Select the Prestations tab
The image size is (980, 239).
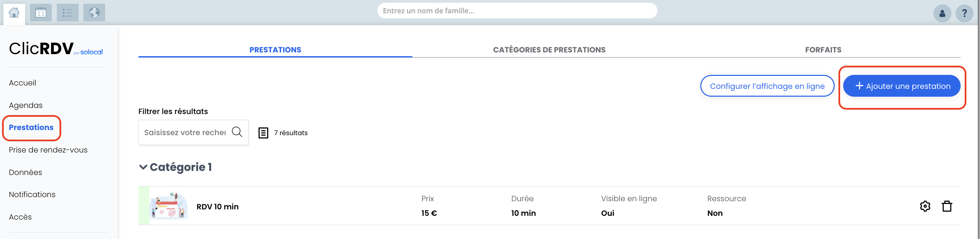tap(275, 50)
